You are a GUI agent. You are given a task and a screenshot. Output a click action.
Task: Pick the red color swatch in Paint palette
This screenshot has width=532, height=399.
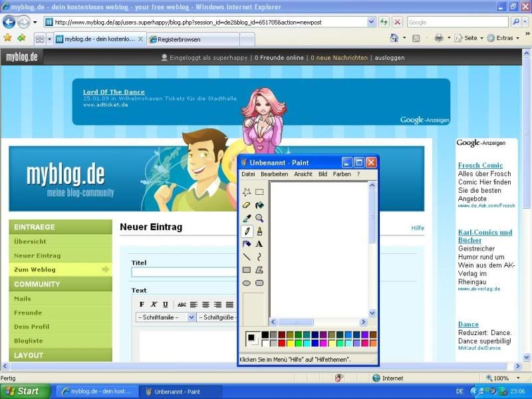click(281, 343)
